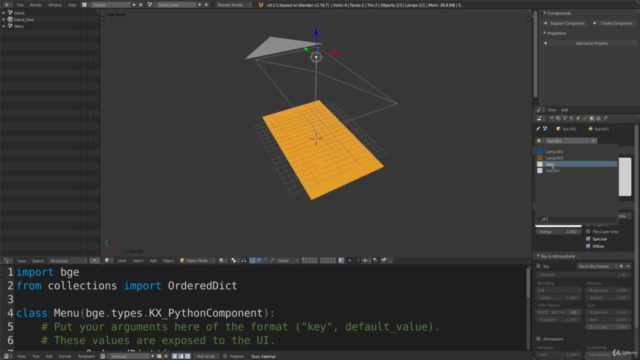Click the 3D View editor type icon
Viewport: 640px width, 360px height.
coord(107,260)
